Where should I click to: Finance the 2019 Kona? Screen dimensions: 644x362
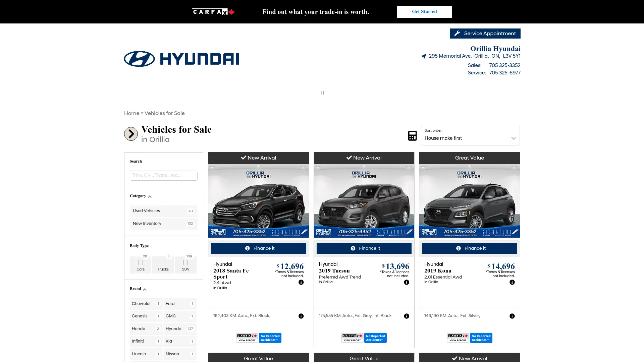[x=470, y=248]
